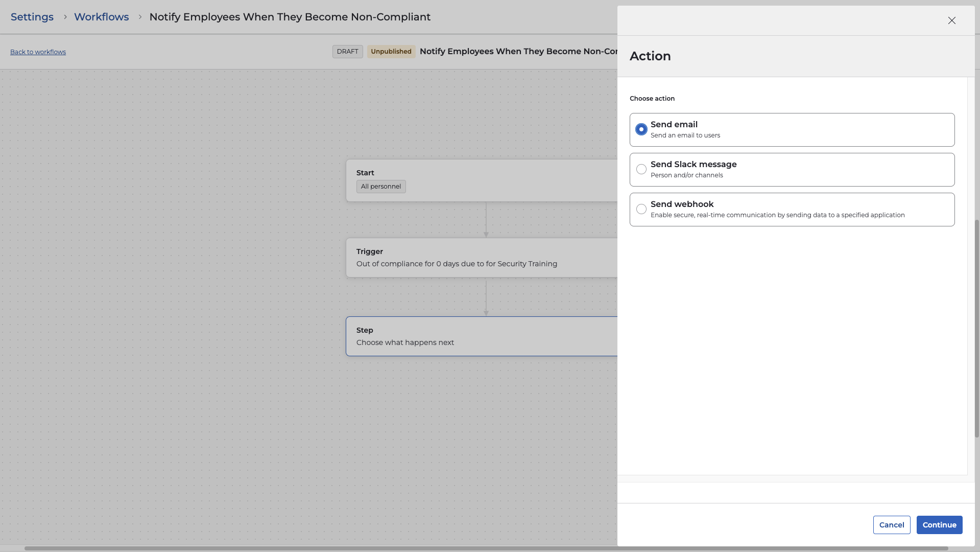Click the chevron between Settings and Workflows
Screen dimensions: 980x552
point(65,17)
